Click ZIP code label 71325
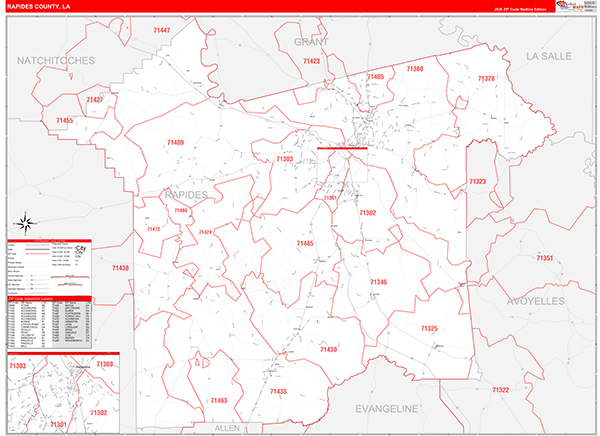This screenshot has height=436, width=600. (x=429, y=328)
